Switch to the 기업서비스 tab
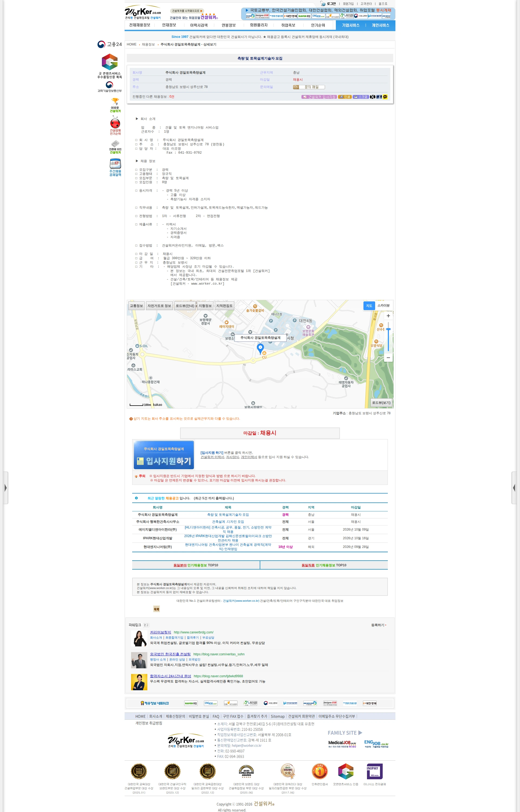The height and width of the screenshot is (812, 520). [350, 25]
